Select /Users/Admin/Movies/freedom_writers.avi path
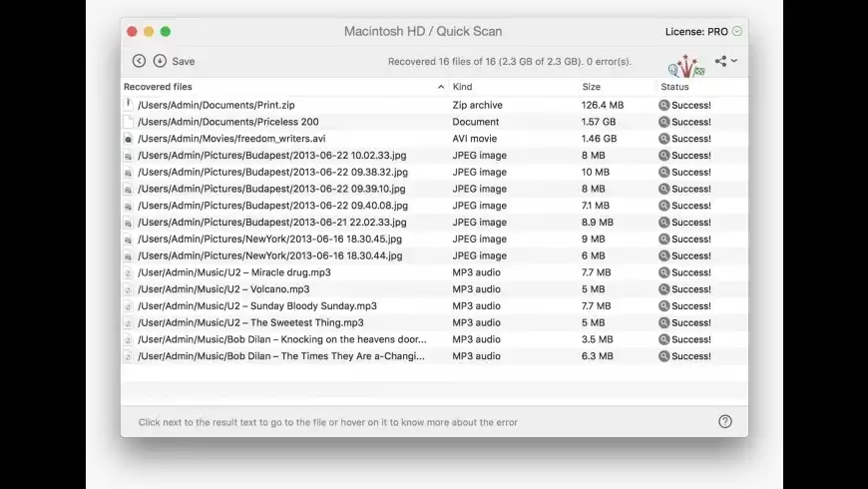868x489 pixels. pos(231,139)
